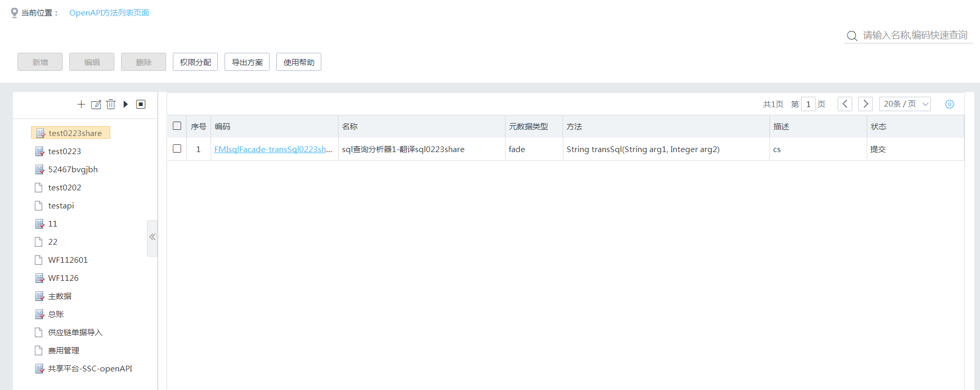Click the 使用帮助 button
Screen dimensions: 980x390
299,62
